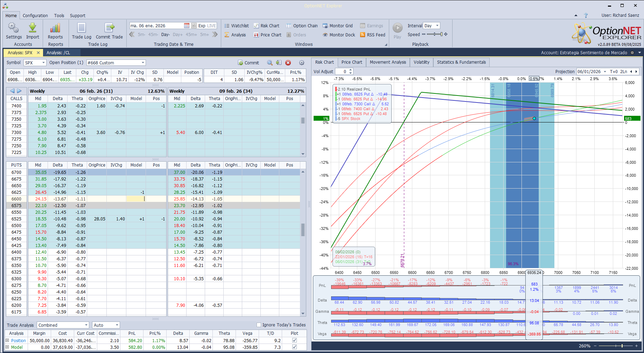This screenshot has width=644, height=353.
Task: Show next expiration with blue right arrow
Action: click(20, 91)
